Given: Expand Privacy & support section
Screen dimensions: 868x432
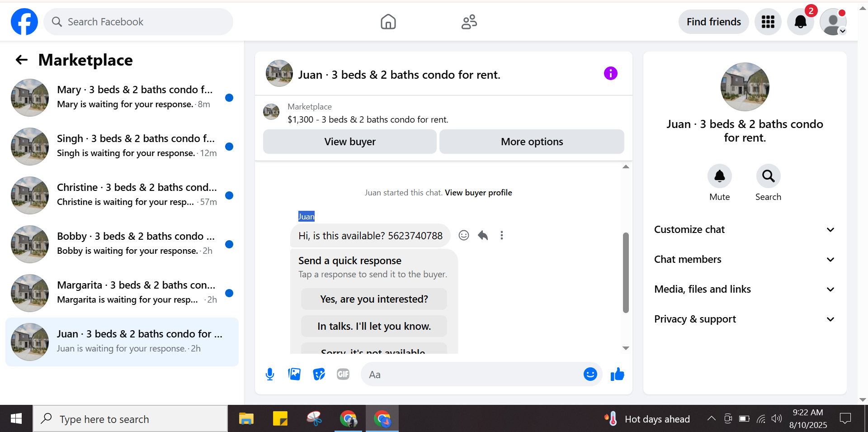Looking at the screenshot, I should pos(745,319).
